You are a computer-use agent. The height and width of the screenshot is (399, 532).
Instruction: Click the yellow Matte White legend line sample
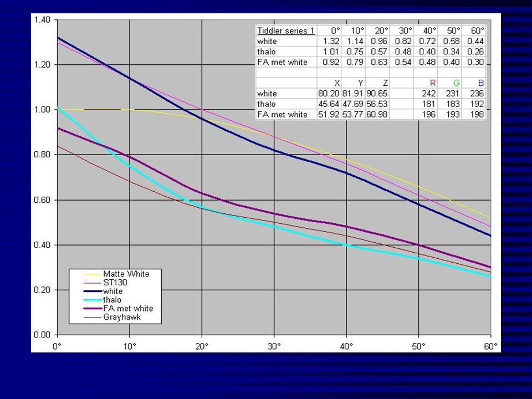[x=93, y=274]
